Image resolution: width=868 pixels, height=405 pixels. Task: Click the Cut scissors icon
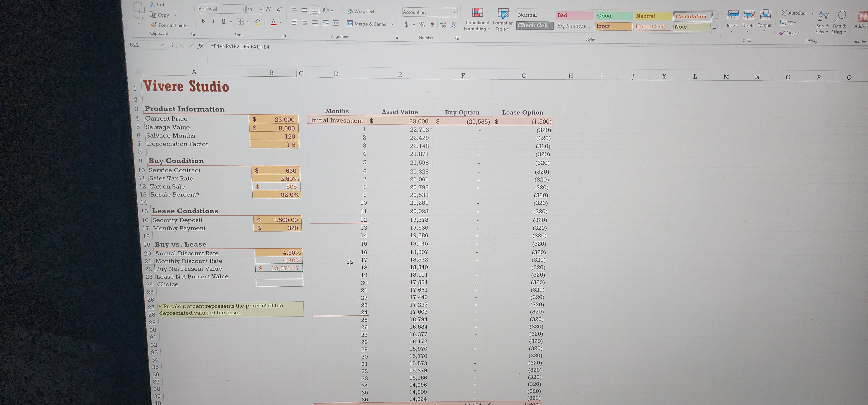(153, 4)
